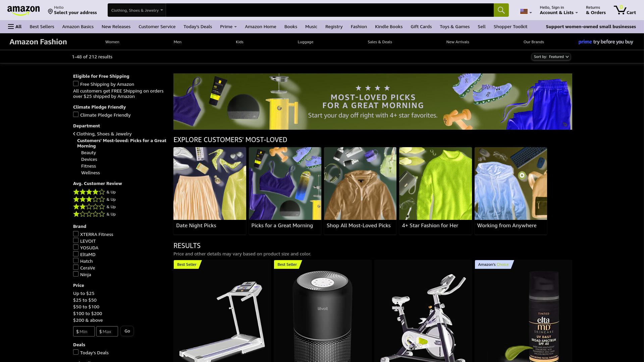Check Today's Deals filter box
The width and height of the screenshot is (644, 362).
click(76, 352)
